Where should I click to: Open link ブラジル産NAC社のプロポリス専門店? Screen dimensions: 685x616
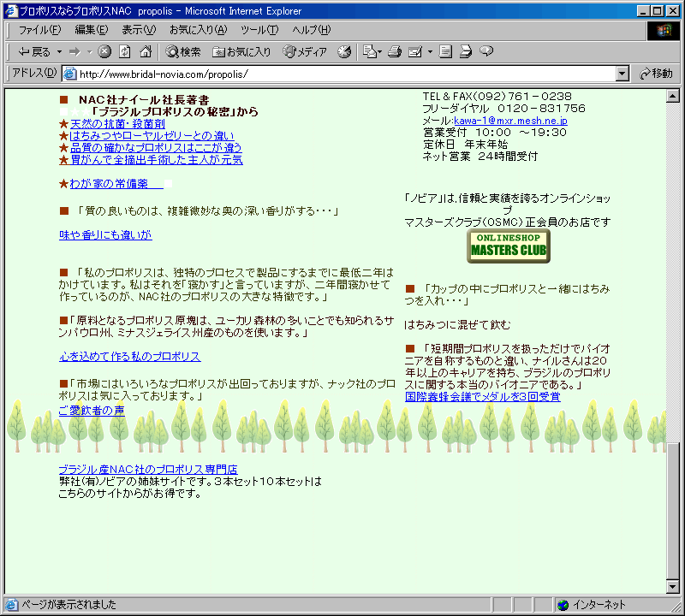tap(148, 470)
